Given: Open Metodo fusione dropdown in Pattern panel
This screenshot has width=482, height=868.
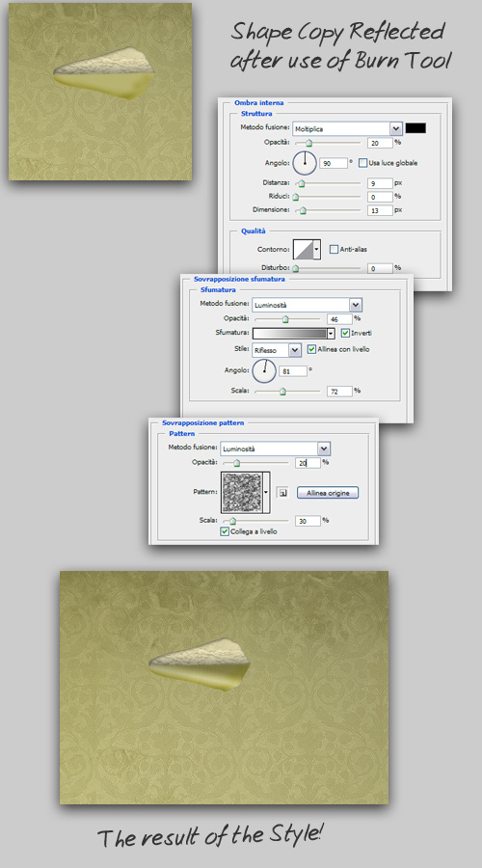Looking at the screenshot, I should pyautogui.click(x=276, y=448).
